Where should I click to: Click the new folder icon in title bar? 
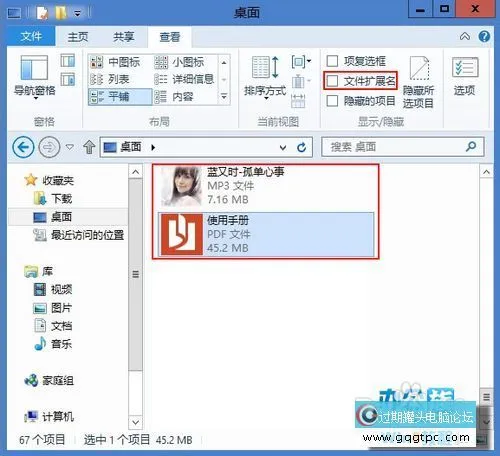(x=61, y=13)
